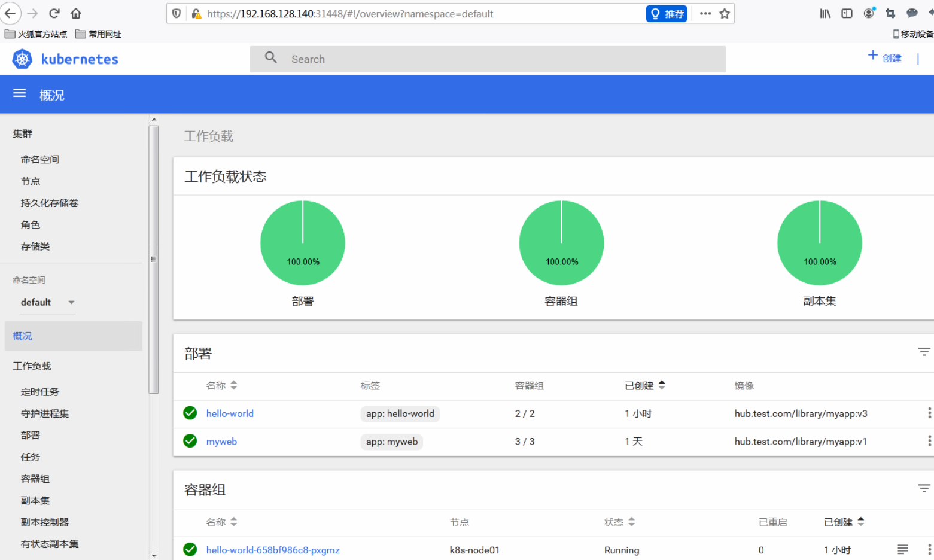Click the 创建 create button
The width and height of the screenshot is (934, 560).
(x=885, y=57)
